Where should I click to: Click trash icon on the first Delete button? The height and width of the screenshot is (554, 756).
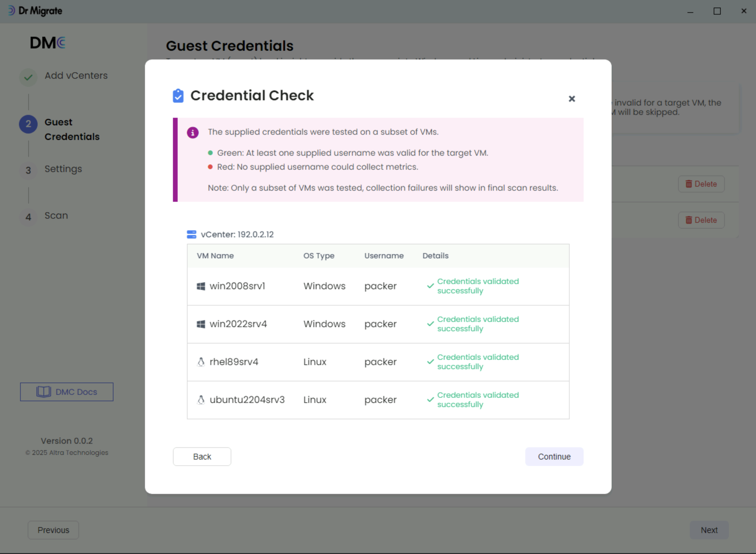point(689,184)
